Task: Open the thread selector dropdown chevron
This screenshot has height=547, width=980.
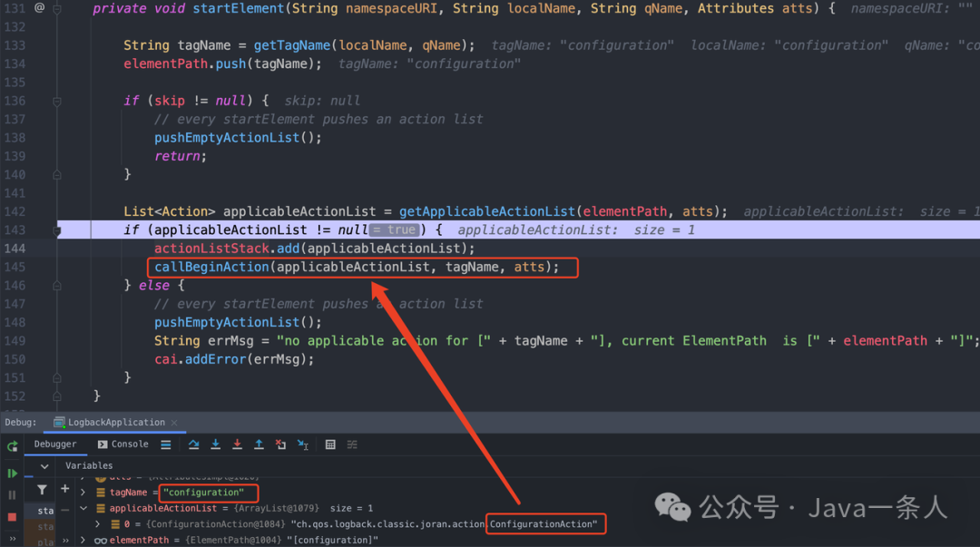Action: pos(44,466)
